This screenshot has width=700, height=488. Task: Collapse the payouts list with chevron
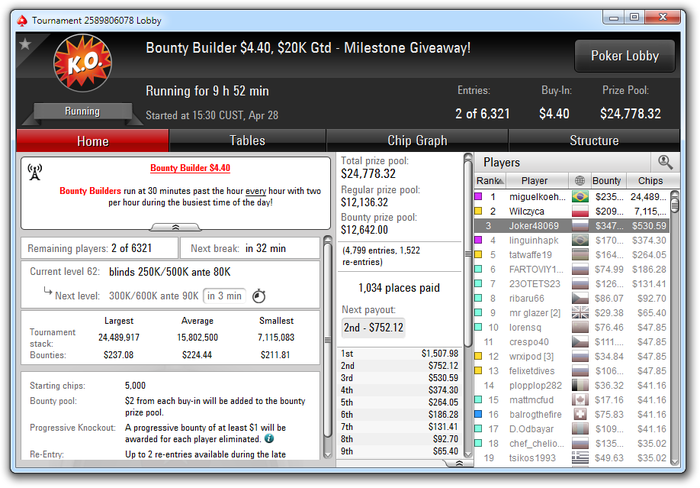click(458, 463)
